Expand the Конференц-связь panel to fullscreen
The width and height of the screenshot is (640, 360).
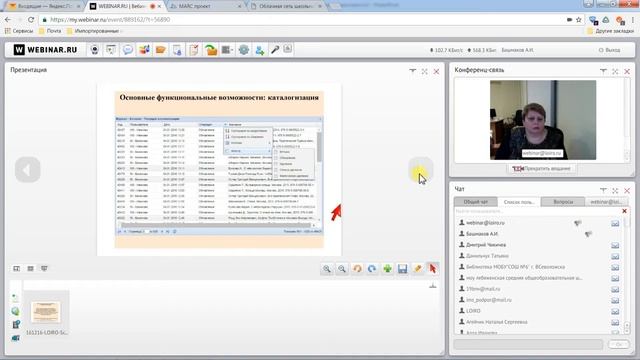[615, 71]
